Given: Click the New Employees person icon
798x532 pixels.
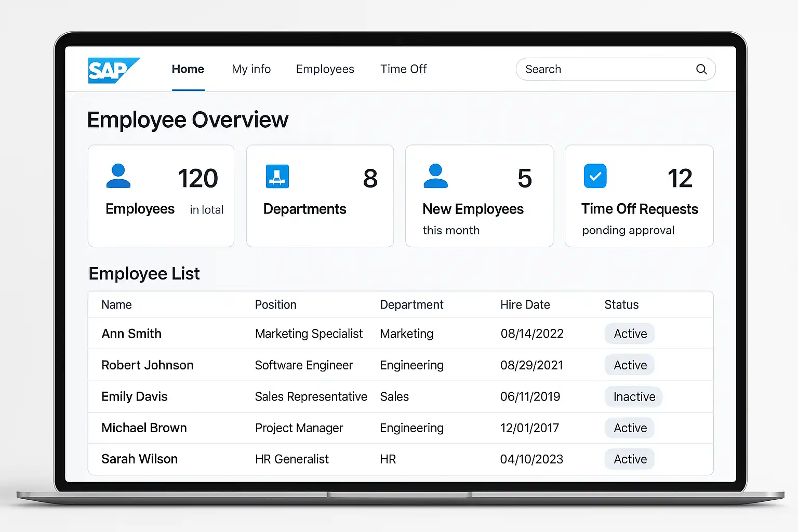Looking at the screenshot, I should click(435, 176).
